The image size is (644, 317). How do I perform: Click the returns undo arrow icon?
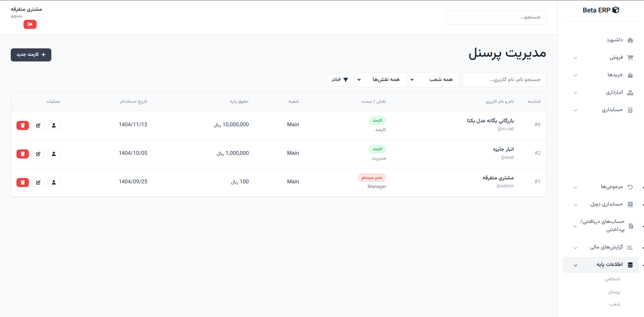point(630,187)
